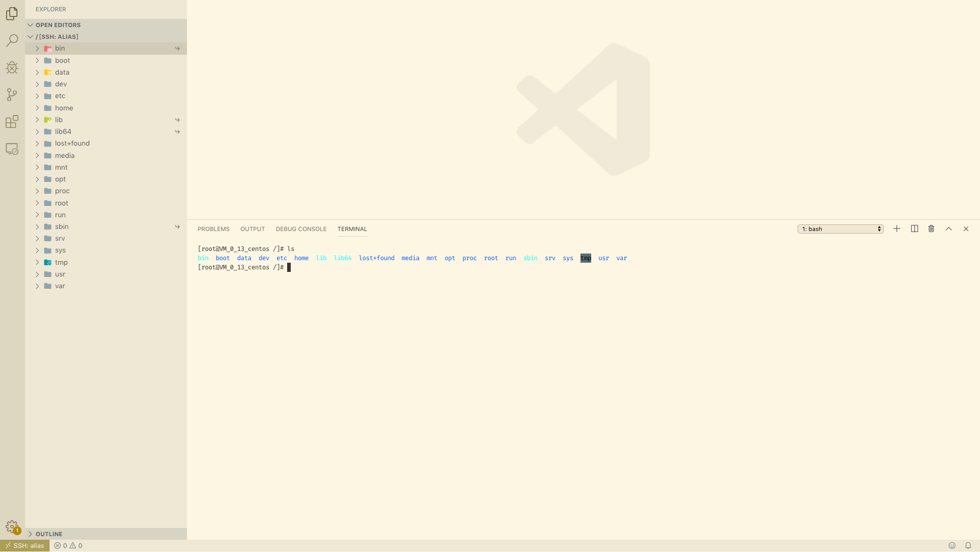Click symlink arrow on lib row
The image size is (980, 552).
pos(177,120)
